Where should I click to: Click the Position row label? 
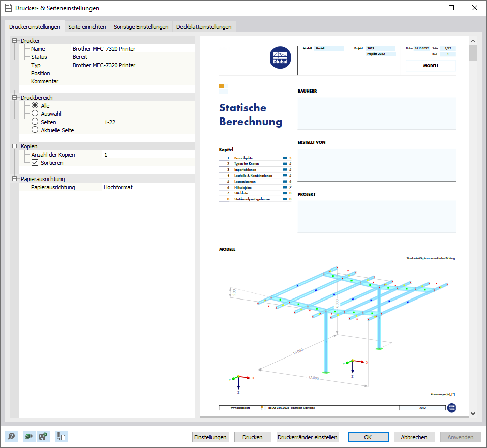(40, 73)
